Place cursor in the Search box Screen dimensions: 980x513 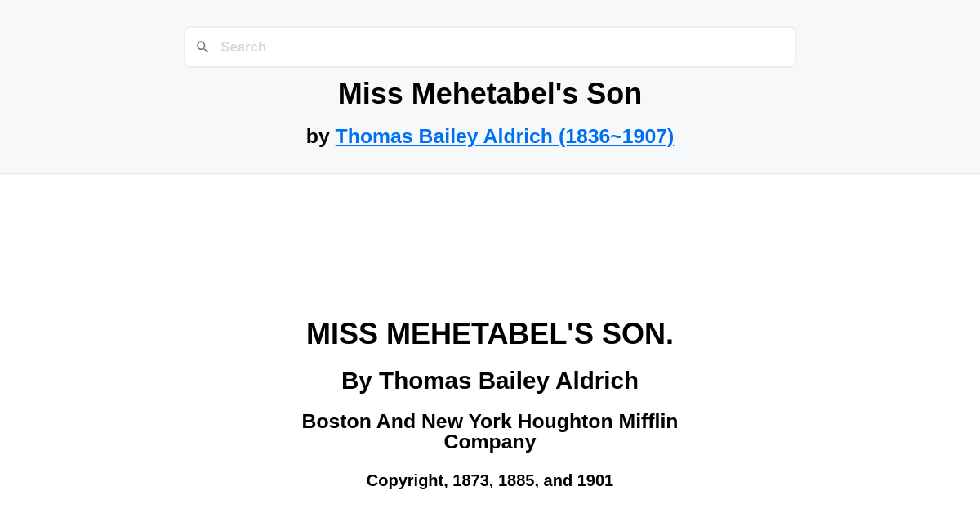pyautogui.click(x=490, y=47)
